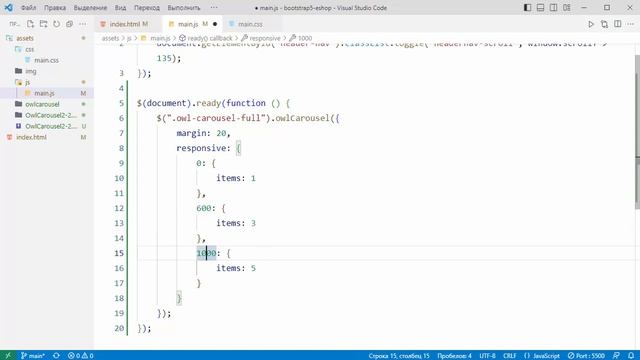Image resolution: width=640 pixels, height=360 pixels.
Task: Switch to main.js tab
Action: (x=192, y=24)
